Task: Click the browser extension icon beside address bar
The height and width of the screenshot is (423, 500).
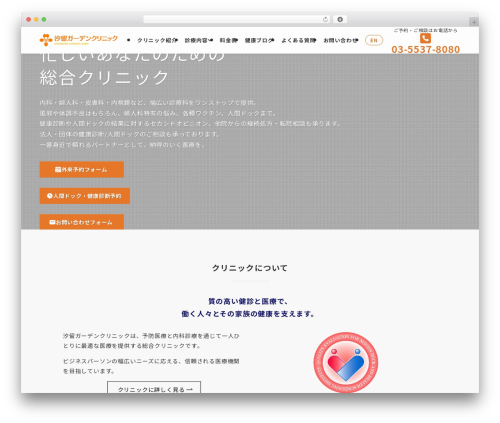Action: (x=340, y=19)
